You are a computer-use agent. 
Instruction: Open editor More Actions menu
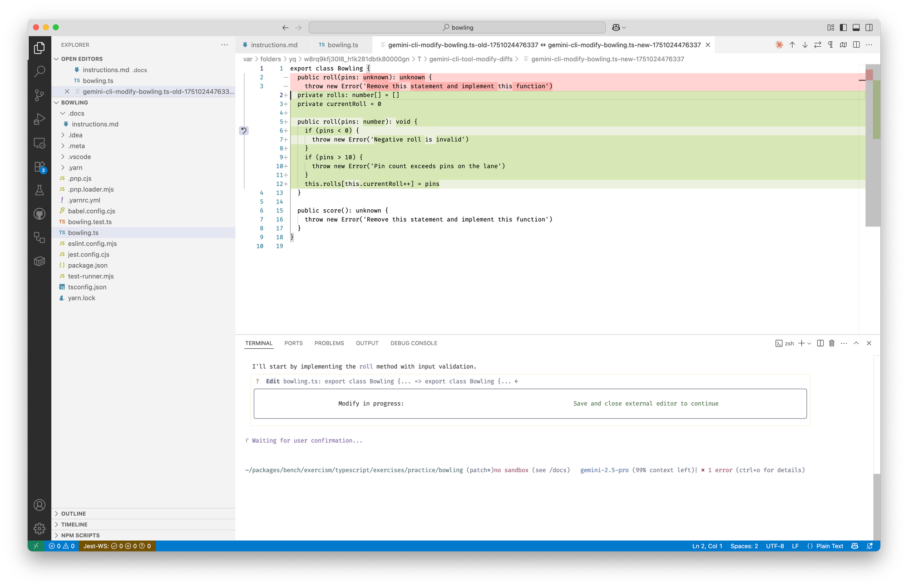869,45
